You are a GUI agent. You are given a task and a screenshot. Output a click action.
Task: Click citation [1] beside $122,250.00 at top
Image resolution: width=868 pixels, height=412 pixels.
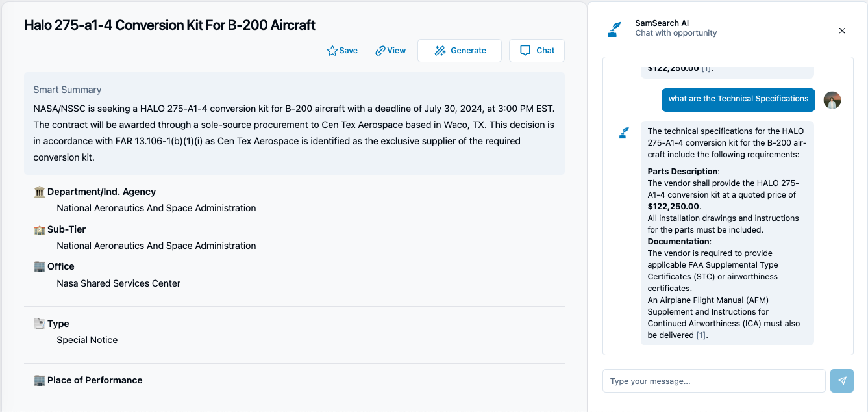click(706, 68)
